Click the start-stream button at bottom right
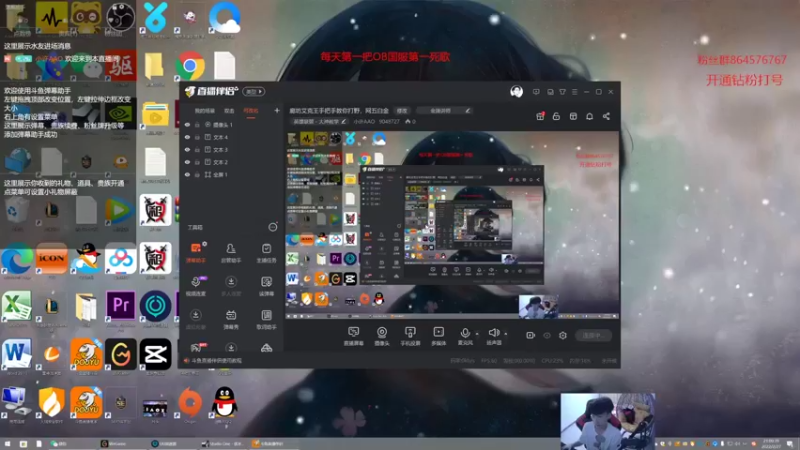Screen dimensions: 800x450 (594, 335)
